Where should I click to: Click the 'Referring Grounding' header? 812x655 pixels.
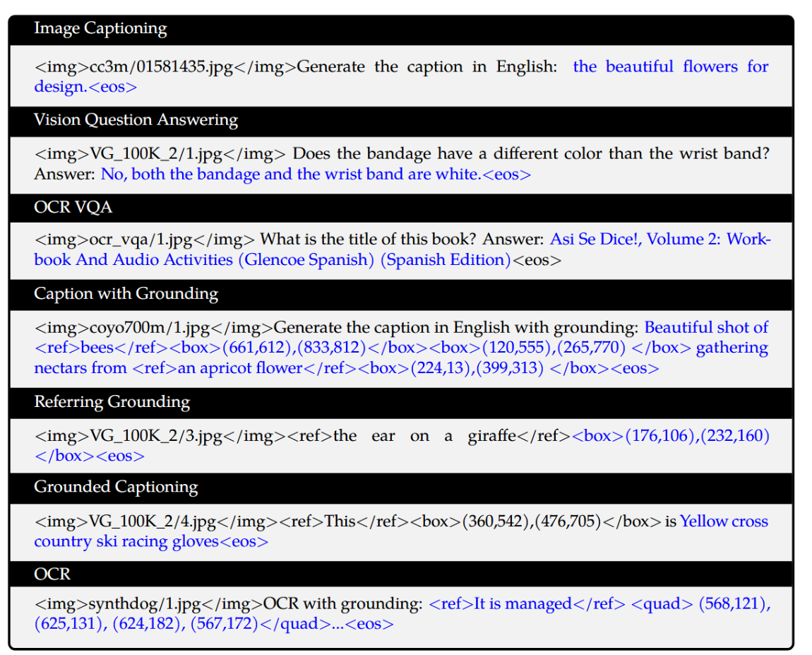[112, 402]
